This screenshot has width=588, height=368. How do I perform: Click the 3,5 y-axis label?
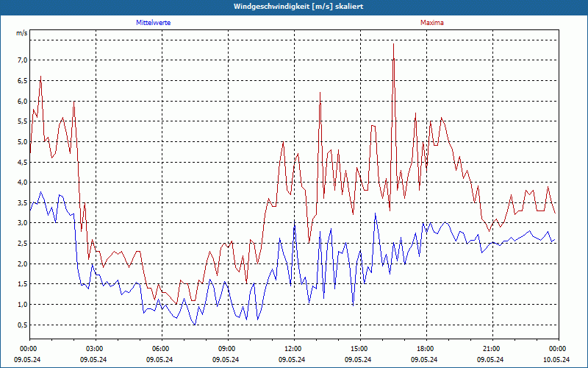(23, 203)
